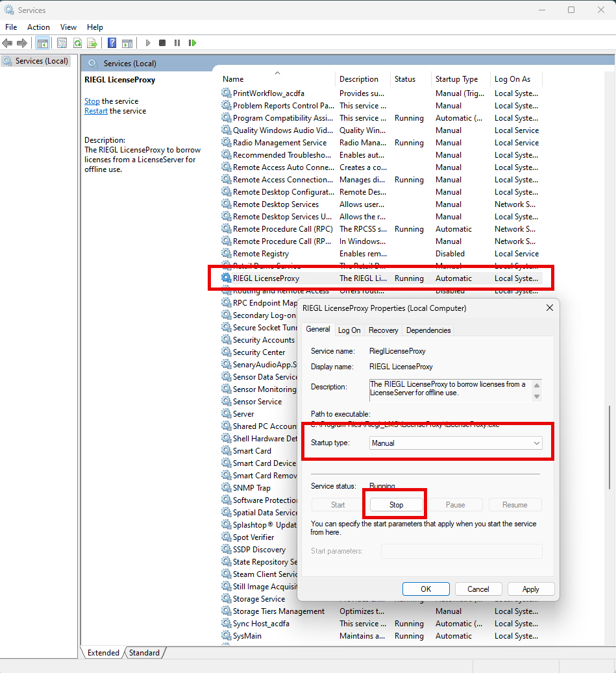Switch to the Recovery tab

(383, 330)
